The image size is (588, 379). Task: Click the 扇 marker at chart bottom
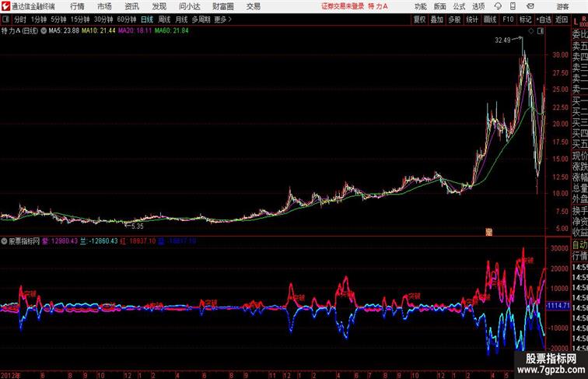coord(489,232)
